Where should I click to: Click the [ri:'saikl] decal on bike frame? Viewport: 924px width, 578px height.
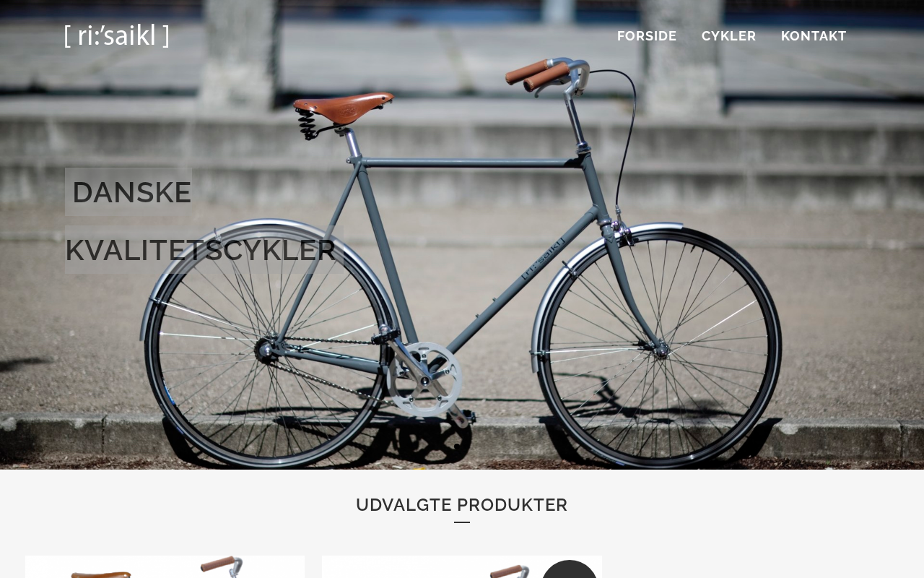543,257
